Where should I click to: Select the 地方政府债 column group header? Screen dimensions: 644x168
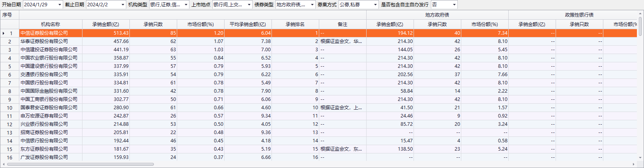pyautogui.click(x=437, y=15)
